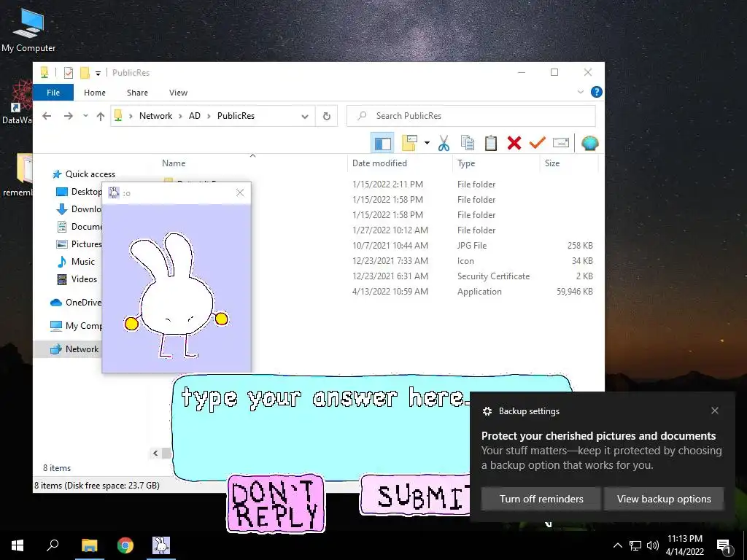Click the blue shell icon in toolbar
This screenshot has height=560, width=747.
pos(589,143)
